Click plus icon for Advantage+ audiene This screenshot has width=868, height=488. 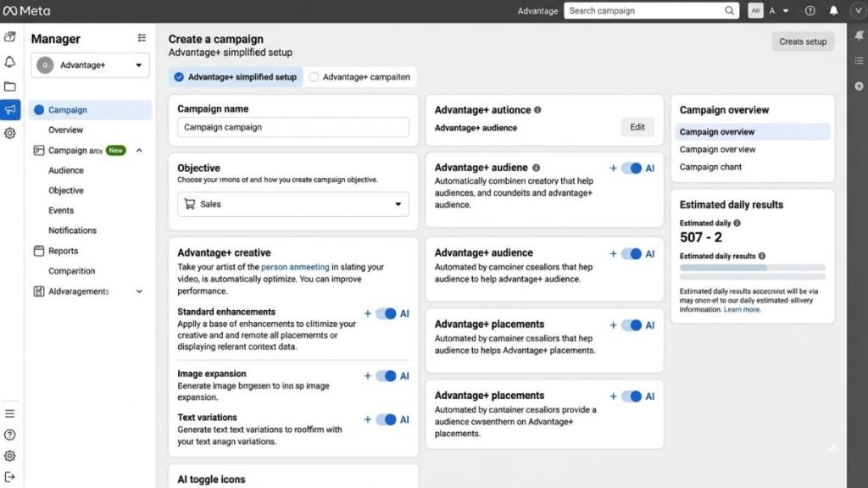tap(614, 169)
